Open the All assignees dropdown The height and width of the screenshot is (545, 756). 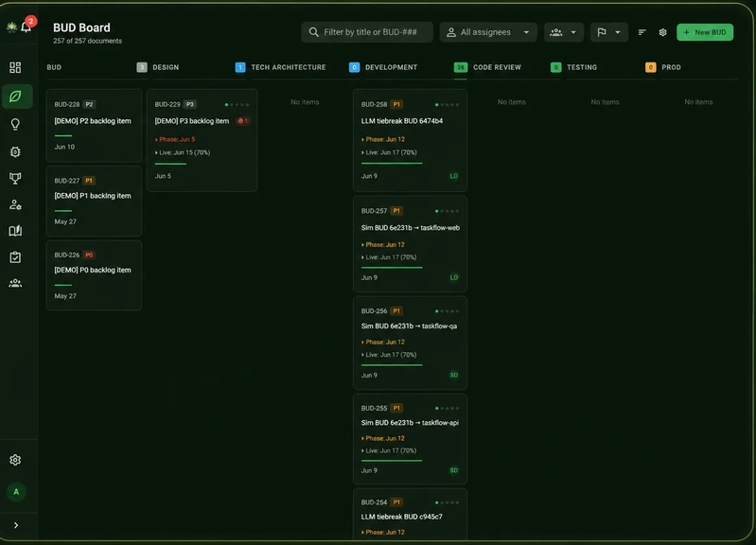488,32
